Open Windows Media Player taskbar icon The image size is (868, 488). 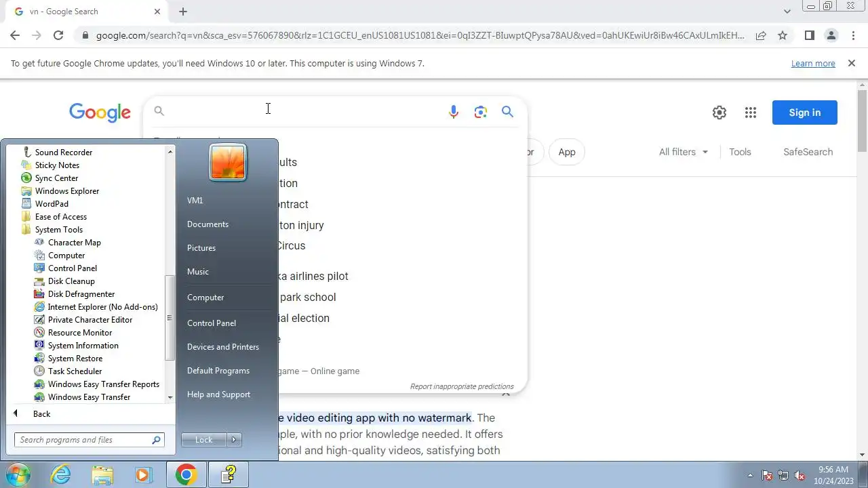pos(143,475)
